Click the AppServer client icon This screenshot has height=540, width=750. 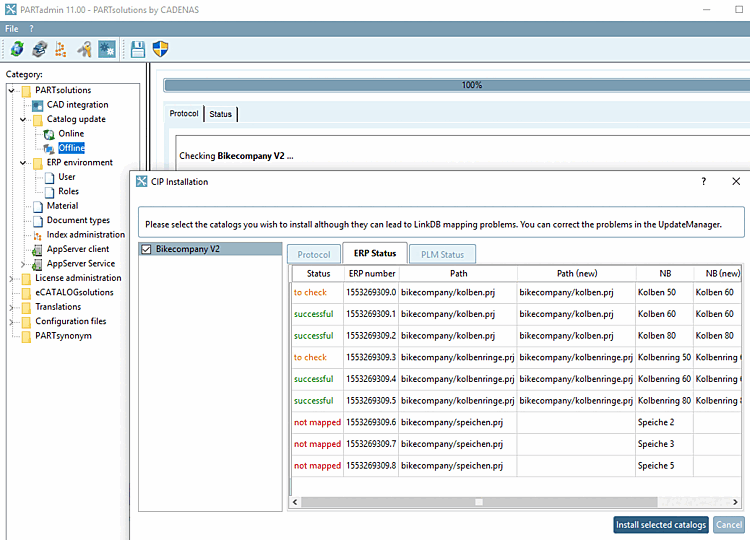pyautogui.click(x=37, y=250)
